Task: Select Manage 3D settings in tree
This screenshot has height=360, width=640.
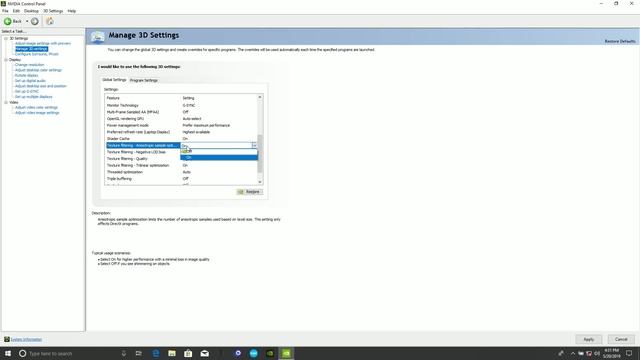Action: (31, 49)
